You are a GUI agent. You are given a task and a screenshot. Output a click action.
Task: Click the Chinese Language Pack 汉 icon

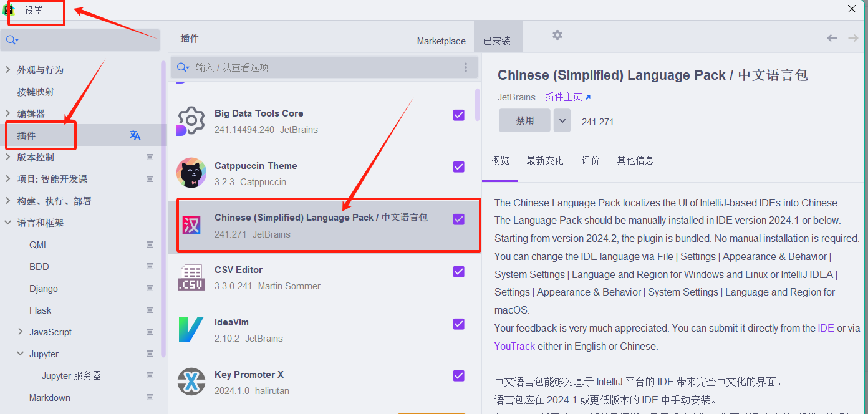pyautogui.click(x=191, y=225)
